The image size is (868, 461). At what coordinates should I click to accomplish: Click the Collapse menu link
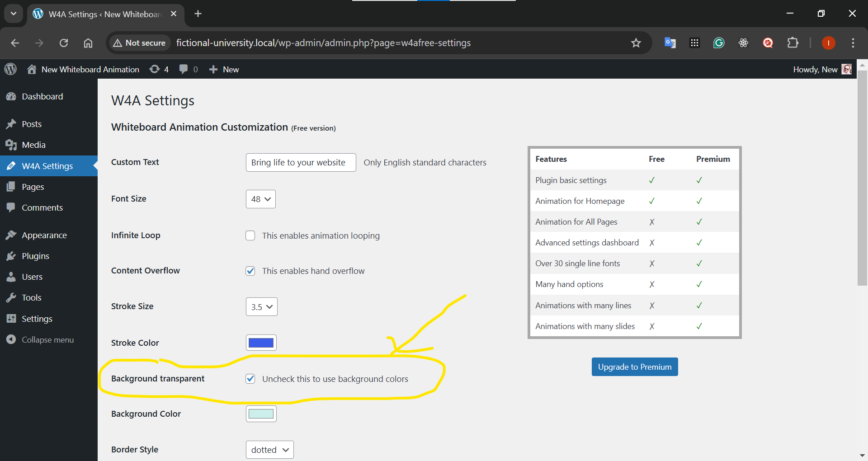[47, 339]
